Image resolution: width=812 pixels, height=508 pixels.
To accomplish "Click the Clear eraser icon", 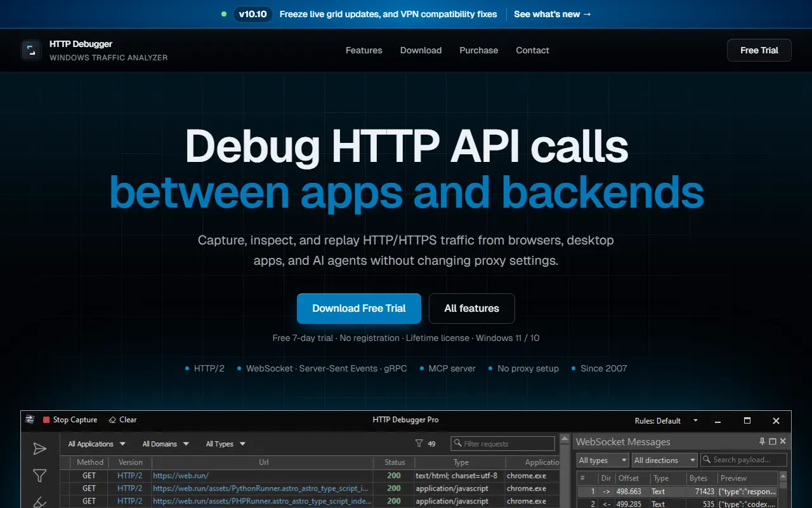I will click(x=112, y=420).
